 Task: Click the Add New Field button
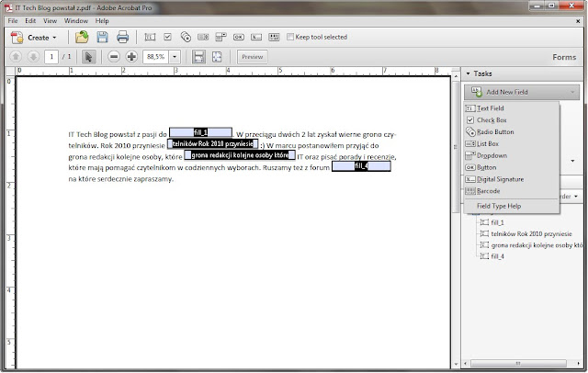pyautogui.click(x=522, y=92)
